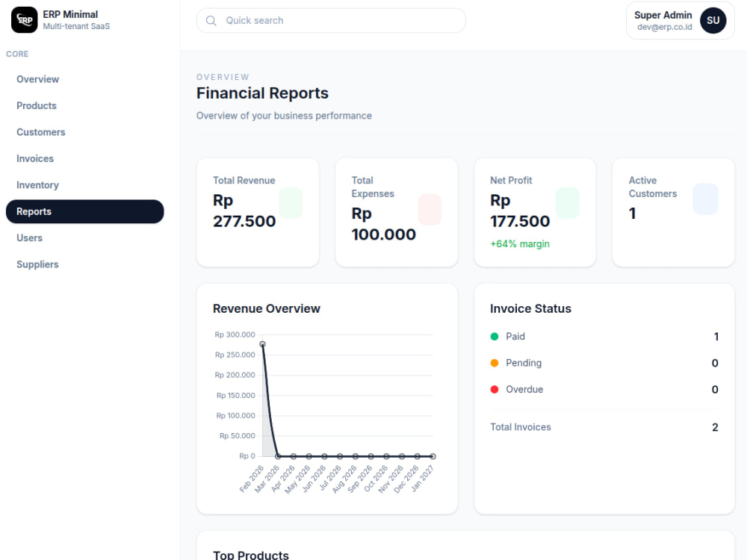Click the Revenue Overview heading
This screenshot has height=560, width=747.
pos(267,308)
